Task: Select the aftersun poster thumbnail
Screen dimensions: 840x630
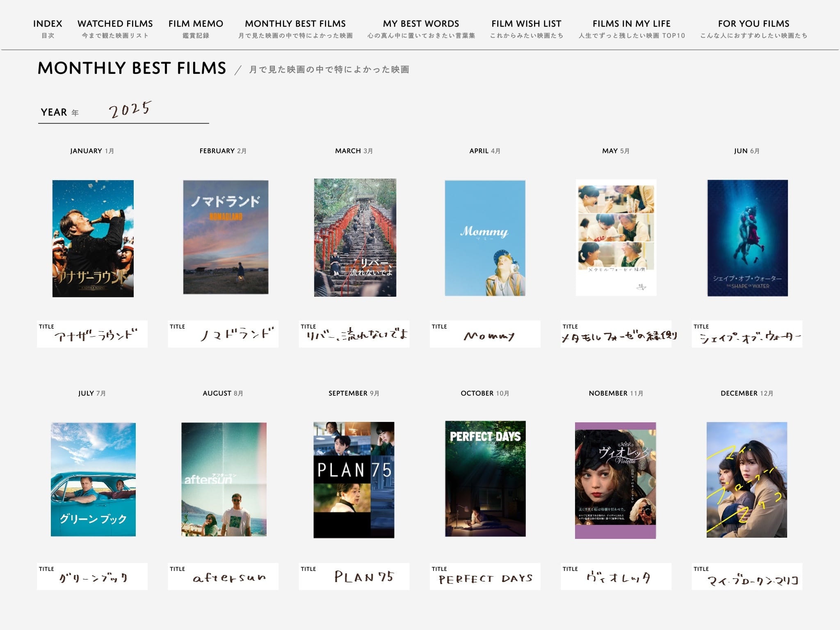Action: pos(224,479)
